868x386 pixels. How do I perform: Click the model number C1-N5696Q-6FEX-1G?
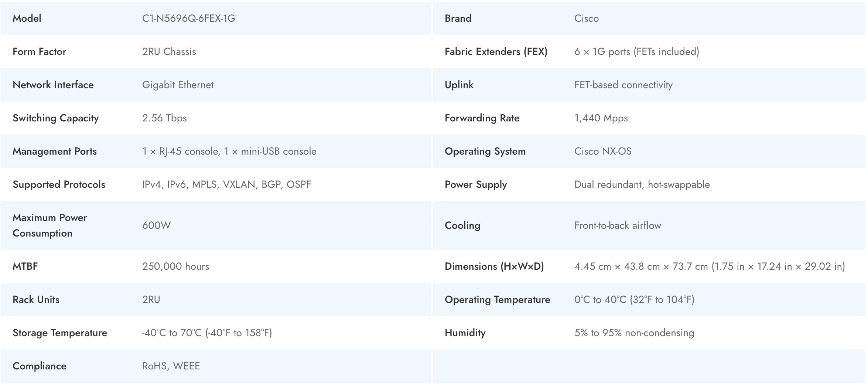coord(188,18)
